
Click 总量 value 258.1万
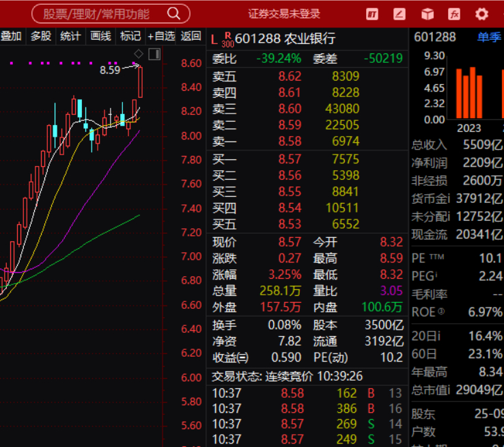280,290
